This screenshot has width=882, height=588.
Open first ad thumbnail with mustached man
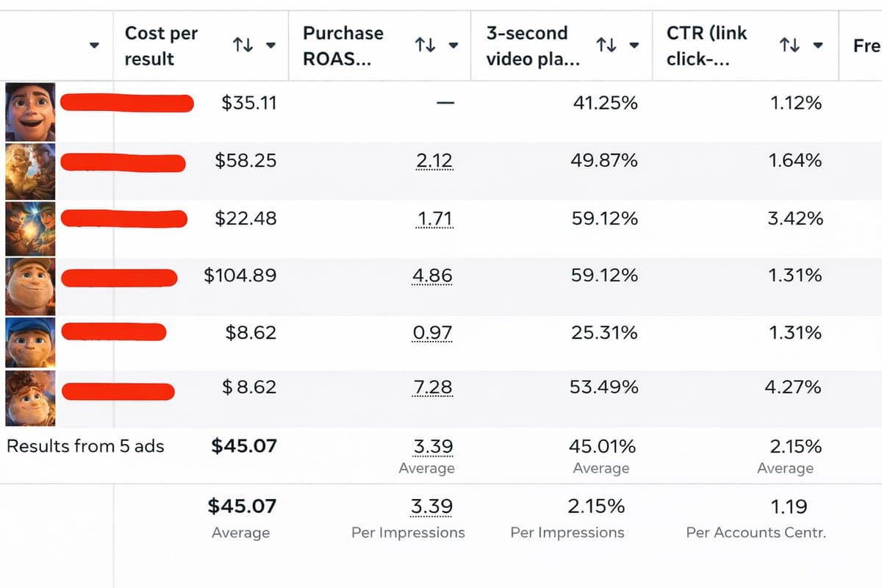pyautogui.click(x=30, y=112)
